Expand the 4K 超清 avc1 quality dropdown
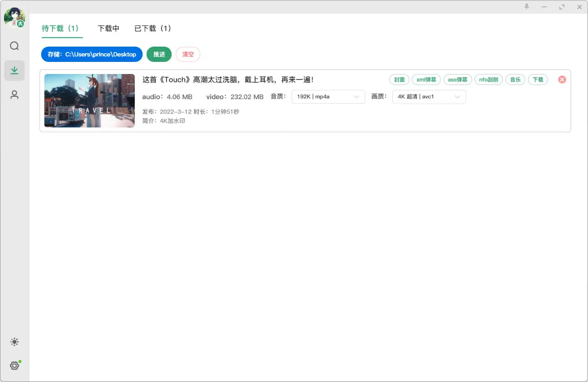 pyautogui.click(x=428, y=96)
